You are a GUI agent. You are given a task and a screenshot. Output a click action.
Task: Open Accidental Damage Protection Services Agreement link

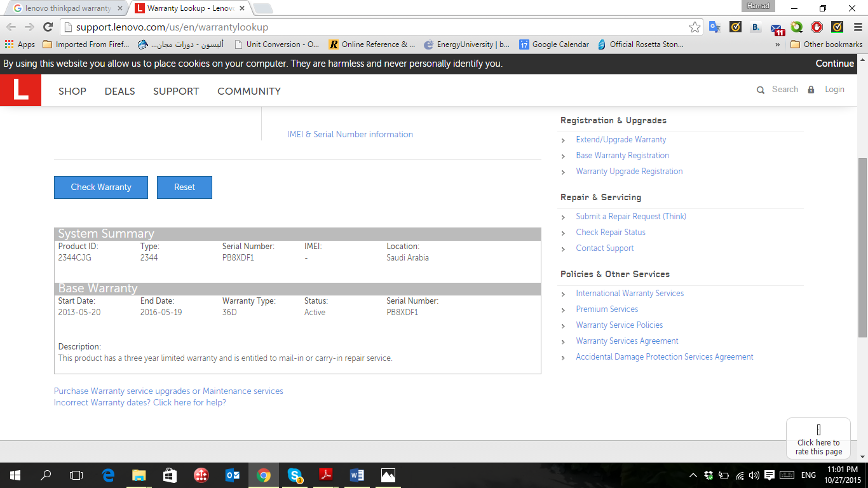pyautogui.click(x=665, y=356)
